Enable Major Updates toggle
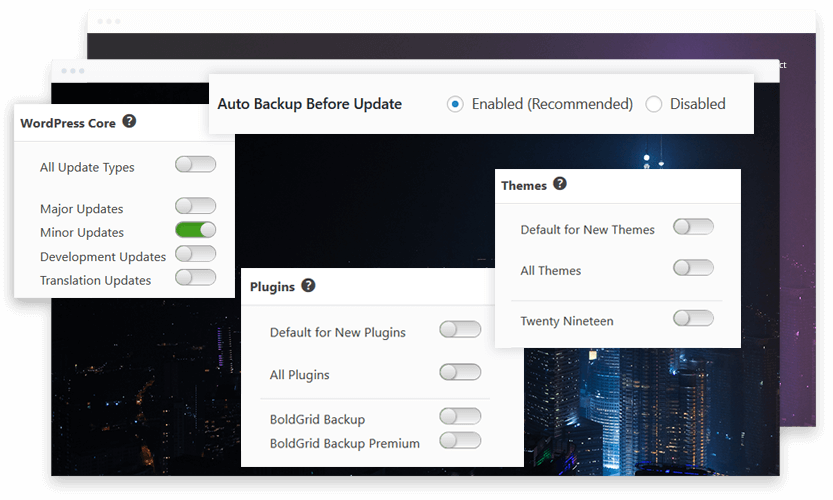 tap(195, 207)
